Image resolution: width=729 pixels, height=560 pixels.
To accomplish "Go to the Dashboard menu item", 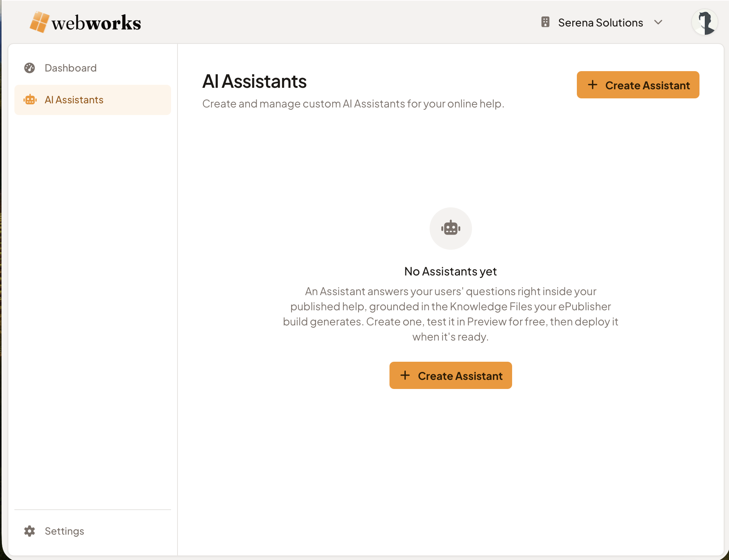I will point(93,68).
